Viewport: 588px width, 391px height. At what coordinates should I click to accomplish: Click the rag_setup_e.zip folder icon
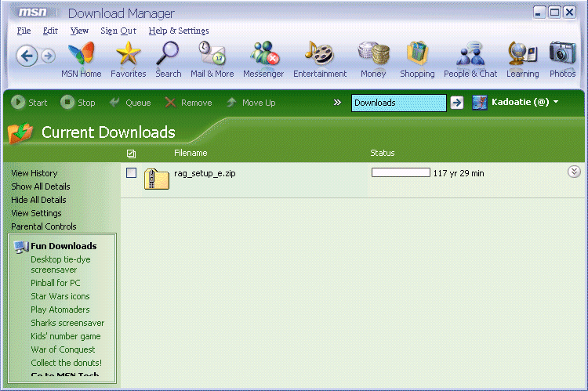click(x=156, y=179)
